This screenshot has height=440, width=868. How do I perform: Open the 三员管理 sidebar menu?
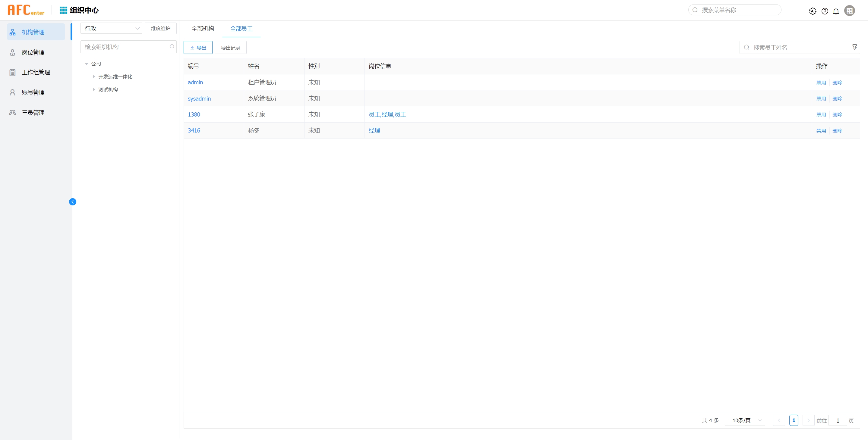(33, 112)
